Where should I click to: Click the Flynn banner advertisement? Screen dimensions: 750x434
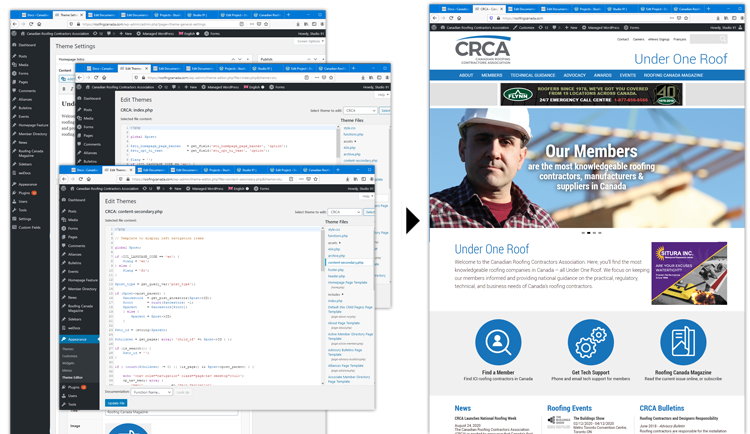pyautogui.click(x=591, y=94)
